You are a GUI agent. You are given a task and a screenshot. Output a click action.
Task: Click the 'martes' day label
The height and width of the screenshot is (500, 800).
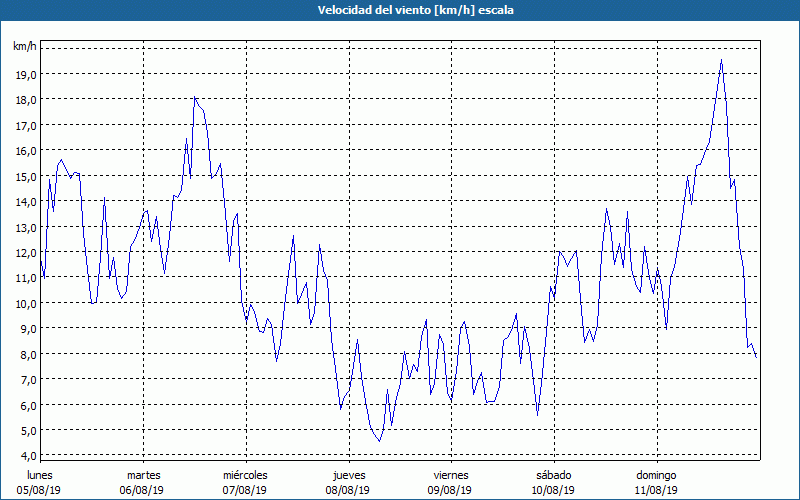point(144,475)
